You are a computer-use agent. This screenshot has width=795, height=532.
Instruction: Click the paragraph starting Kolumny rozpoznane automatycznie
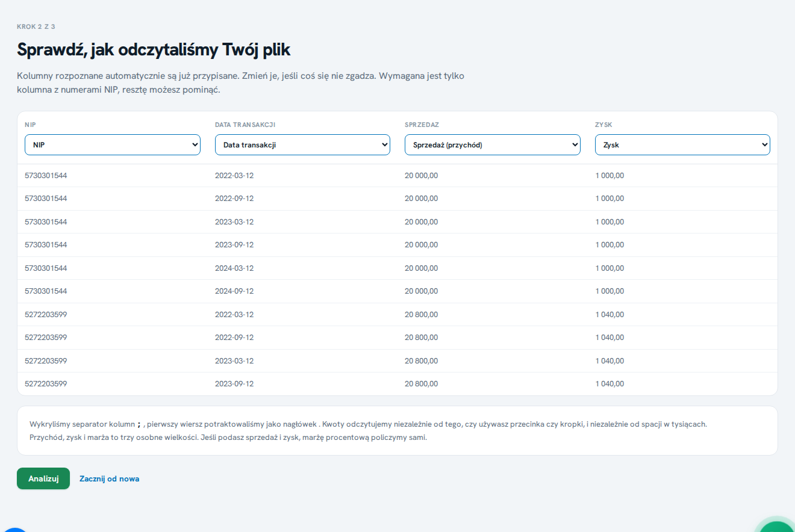[240, 84]
